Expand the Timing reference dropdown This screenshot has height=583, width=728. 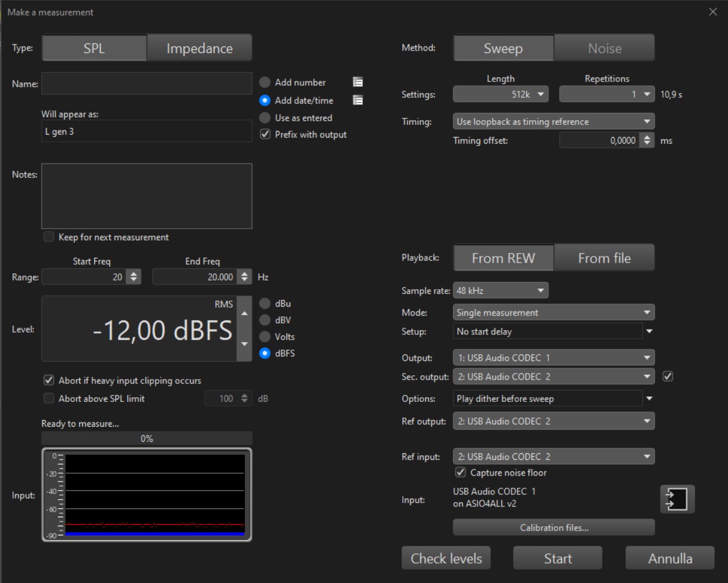pyautogui.click(x=554, y=122)
